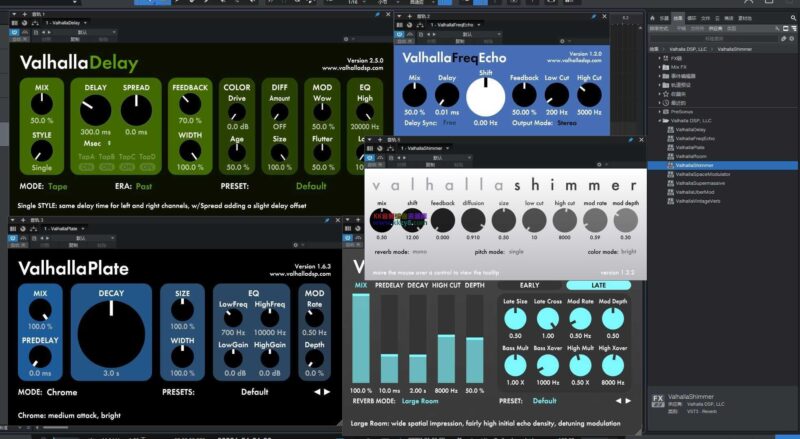Select next preset arrow in ValhallaDelay header

(x=49, y=32)
